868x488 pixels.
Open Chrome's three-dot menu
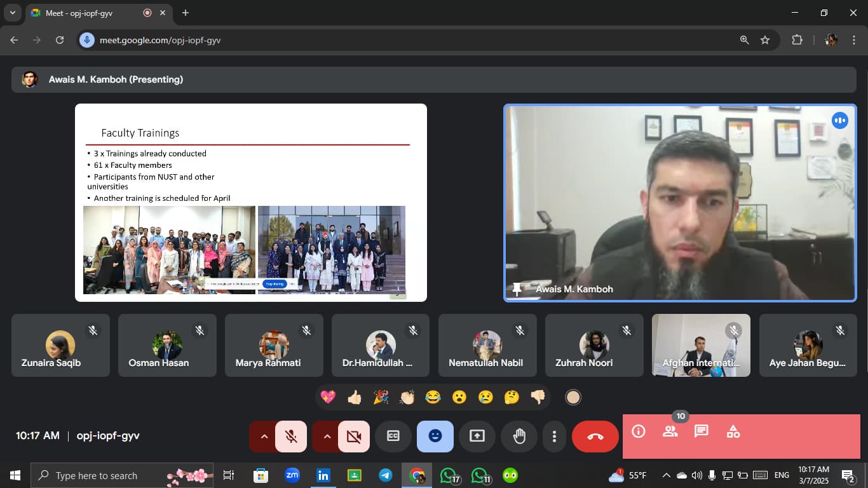854,40
